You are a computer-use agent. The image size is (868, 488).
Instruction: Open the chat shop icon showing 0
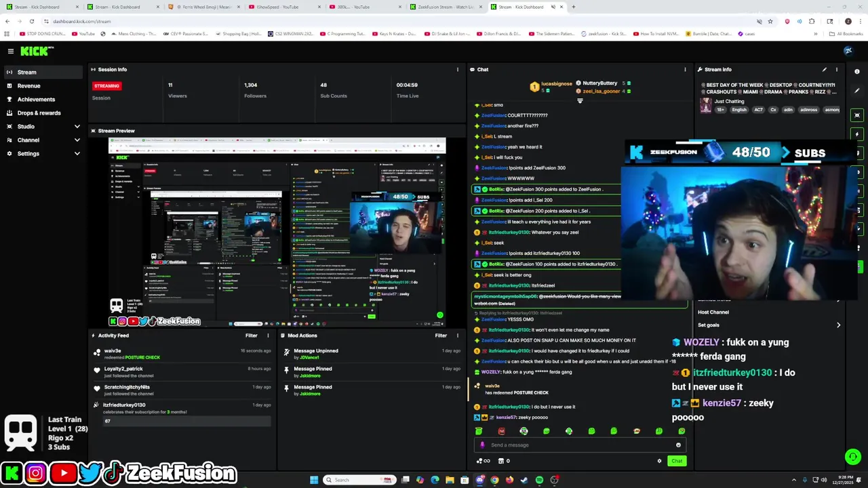click(504, 461)
